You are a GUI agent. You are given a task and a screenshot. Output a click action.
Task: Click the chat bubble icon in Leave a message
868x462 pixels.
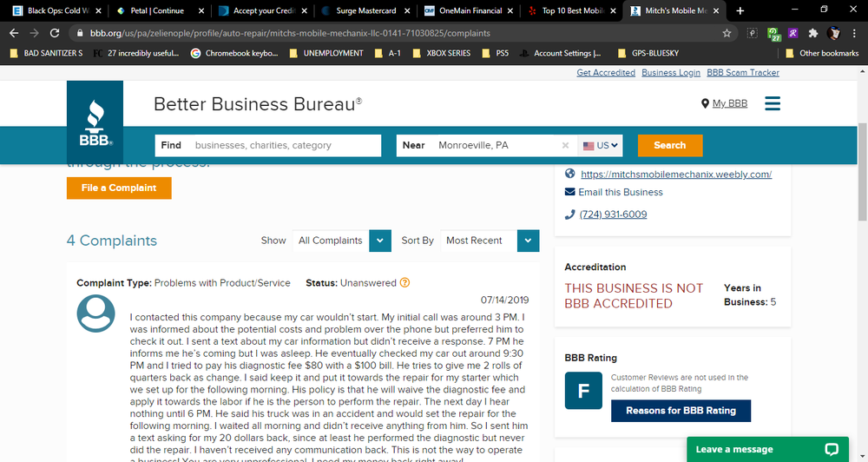pos(832,449)
